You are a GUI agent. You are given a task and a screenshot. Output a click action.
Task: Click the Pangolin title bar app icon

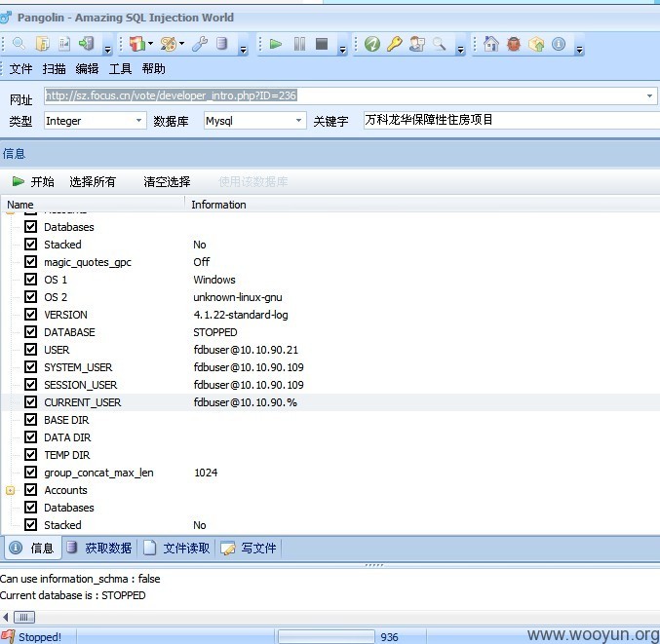tap(6, 18)
